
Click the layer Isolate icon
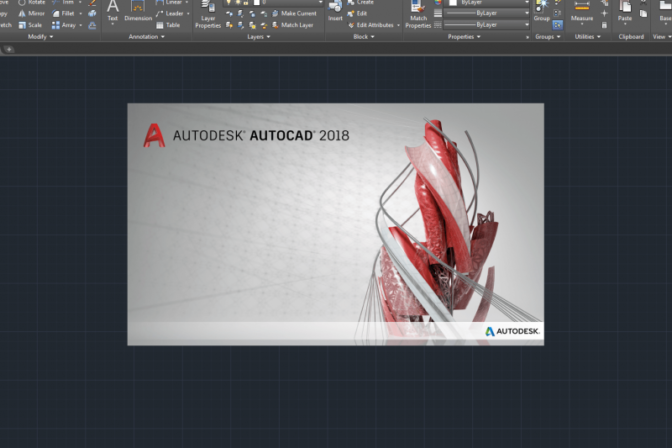tap(241, 14)
